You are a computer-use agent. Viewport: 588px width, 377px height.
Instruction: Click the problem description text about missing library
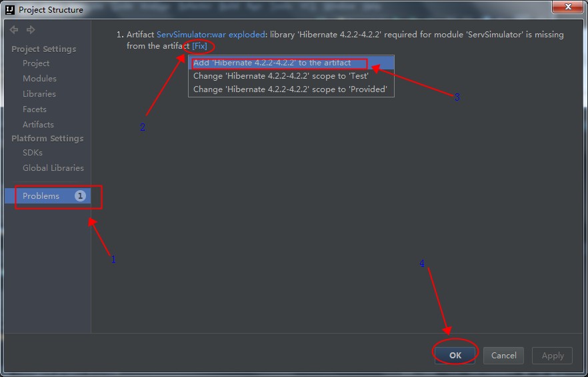pos(345,40)
